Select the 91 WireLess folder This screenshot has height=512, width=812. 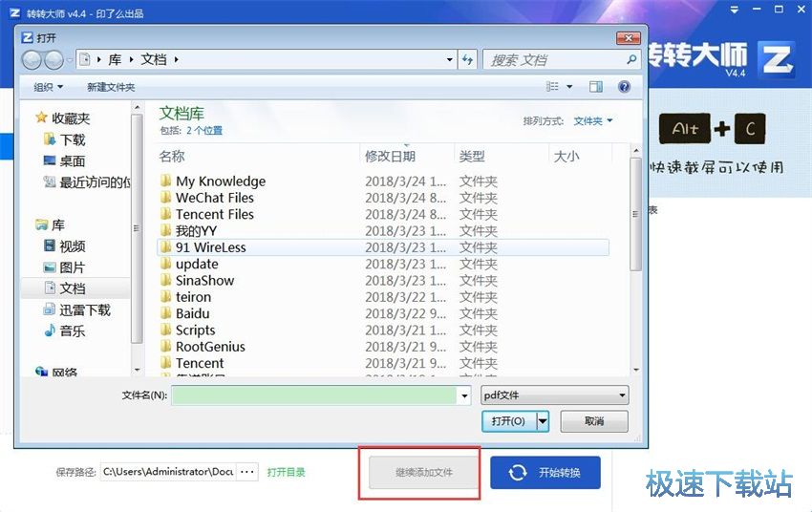point(383,247)
